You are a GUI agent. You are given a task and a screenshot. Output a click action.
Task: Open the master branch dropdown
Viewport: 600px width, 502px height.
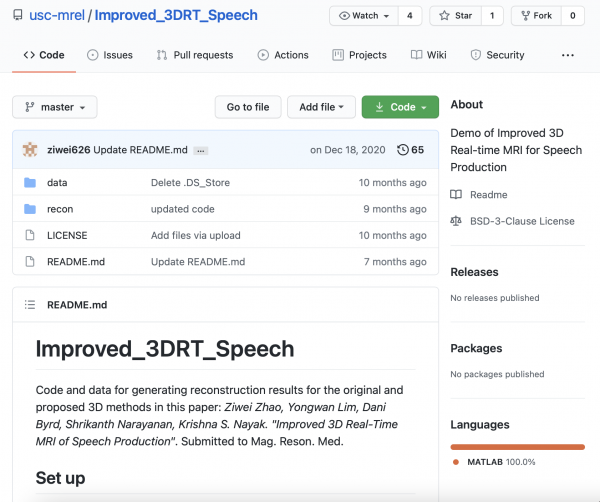pos(55,107)
